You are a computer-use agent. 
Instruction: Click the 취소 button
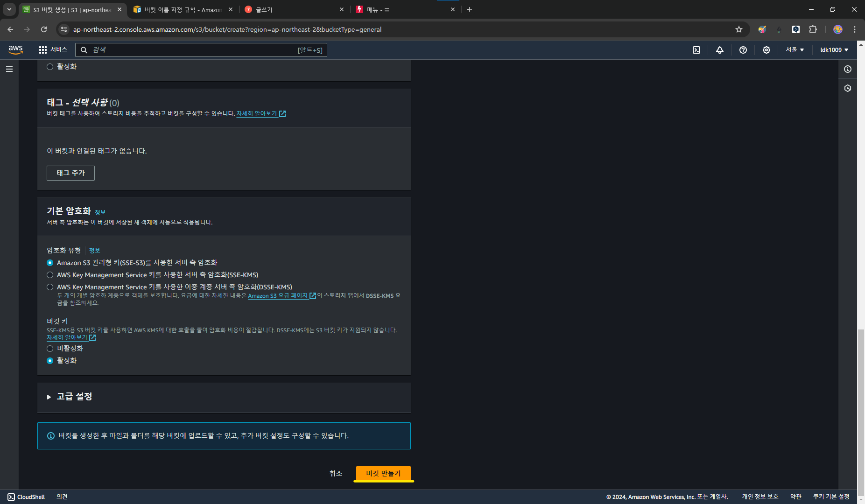pyautogui.click(x=336, y=473)
